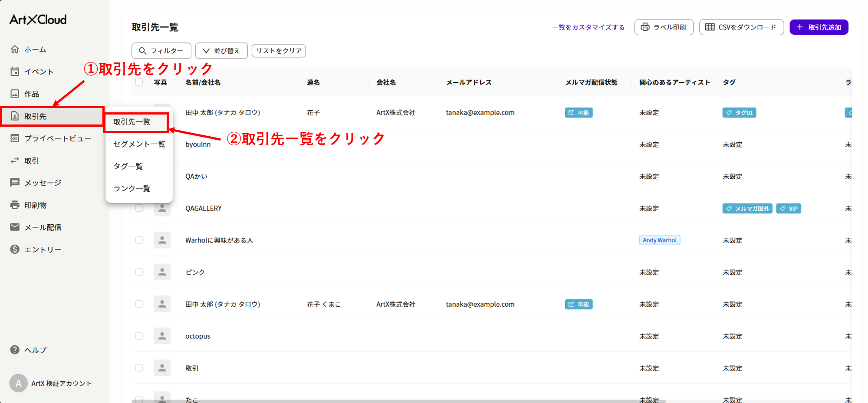Click the VIP tag badge
This screenshot has height=403, width=868.
pyautogui.click(x=789, y=209)
